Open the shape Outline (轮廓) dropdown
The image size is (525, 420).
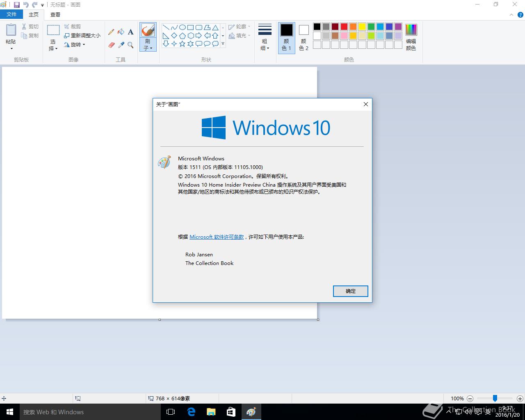point(239,27)
